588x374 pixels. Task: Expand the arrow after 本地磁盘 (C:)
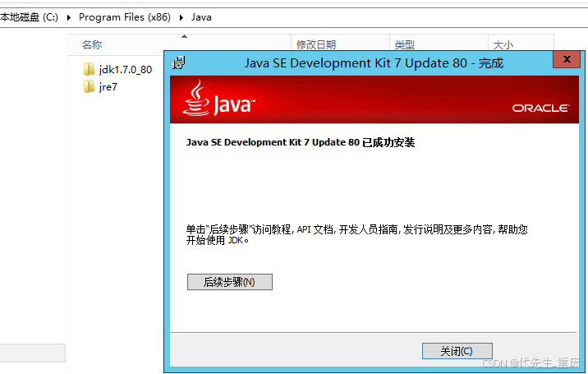click(69, 17)
